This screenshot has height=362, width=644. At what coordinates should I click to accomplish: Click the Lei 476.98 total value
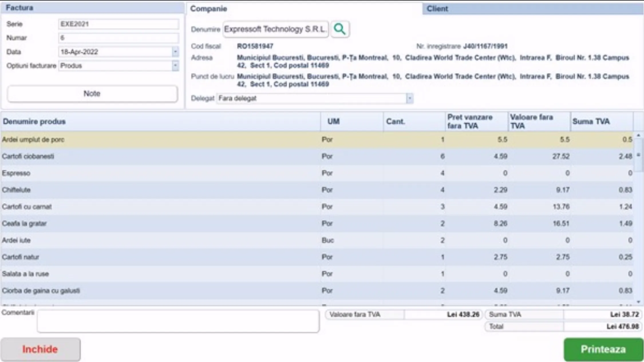pos(623,326)
